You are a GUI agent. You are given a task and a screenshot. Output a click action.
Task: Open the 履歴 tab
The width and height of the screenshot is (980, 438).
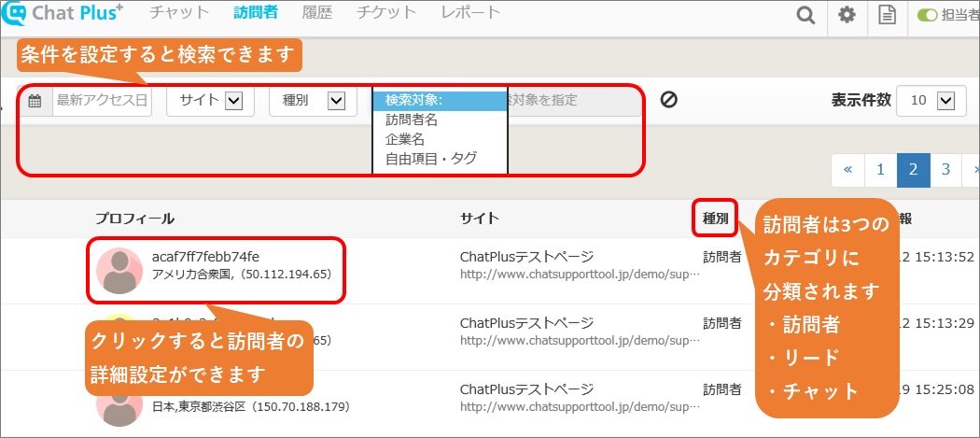[317, 12]
